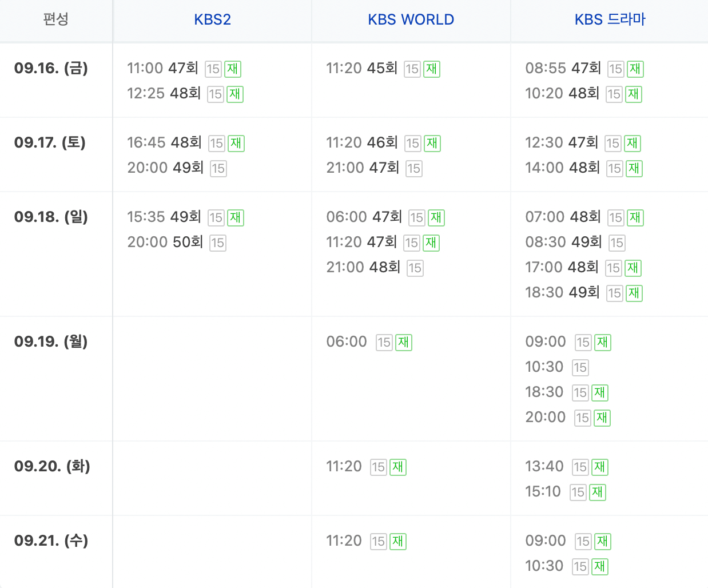This screenshot has width=708, height=588.
Task: Click 15 rating icon beside 08:30 49회
Action: pyautogui.click(x=617, y=243)
